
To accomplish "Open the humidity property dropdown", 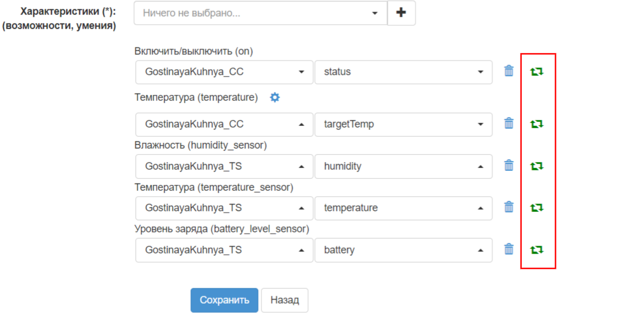I will tap(403, 166).
